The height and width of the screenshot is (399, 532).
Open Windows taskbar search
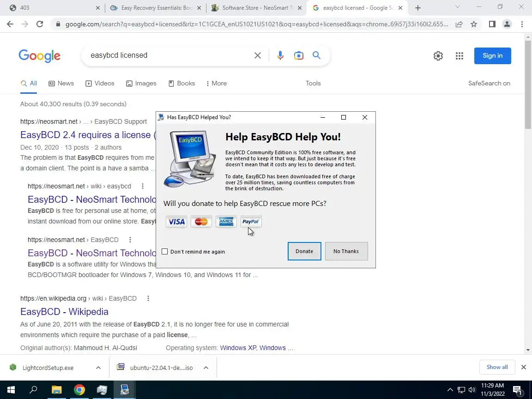pos(33,390)
